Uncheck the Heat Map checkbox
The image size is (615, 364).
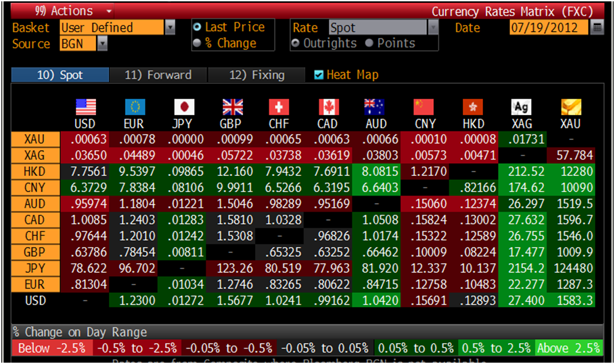click(x=319, y=75)
